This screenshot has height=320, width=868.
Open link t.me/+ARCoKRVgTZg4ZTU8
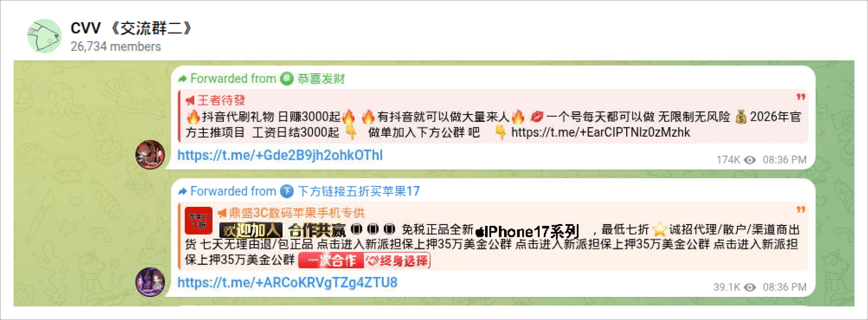click(x=287, y=282)
